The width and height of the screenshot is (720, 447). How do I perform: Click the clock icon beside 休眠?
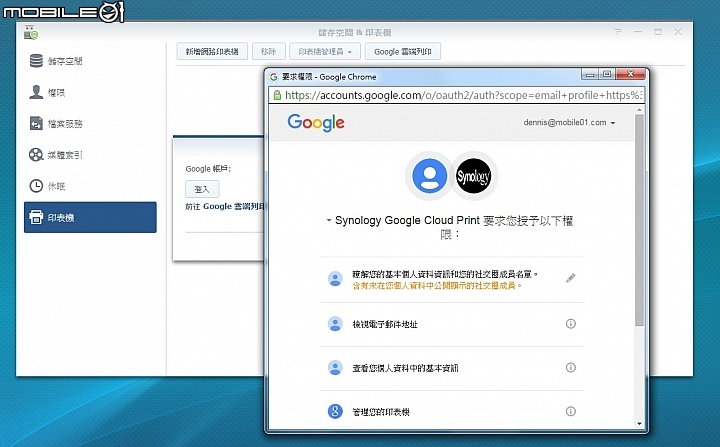(x=36, y=186)
